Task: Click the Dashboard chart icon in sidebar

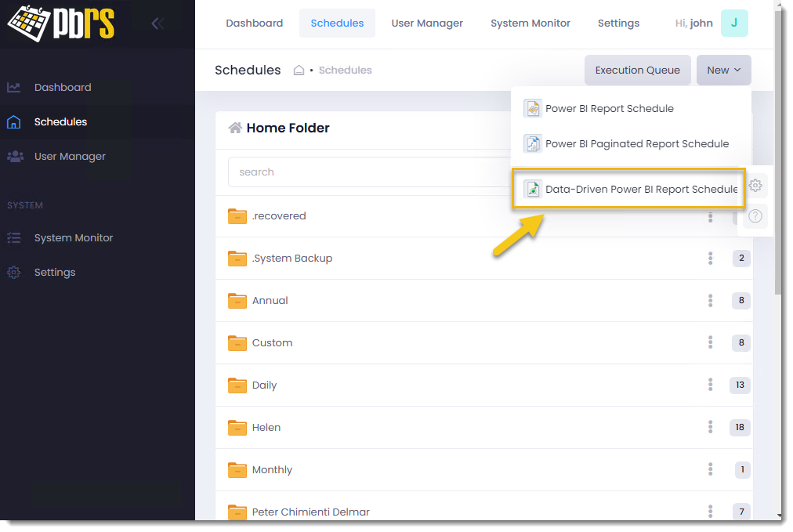Action: click(x=13, y=88)
